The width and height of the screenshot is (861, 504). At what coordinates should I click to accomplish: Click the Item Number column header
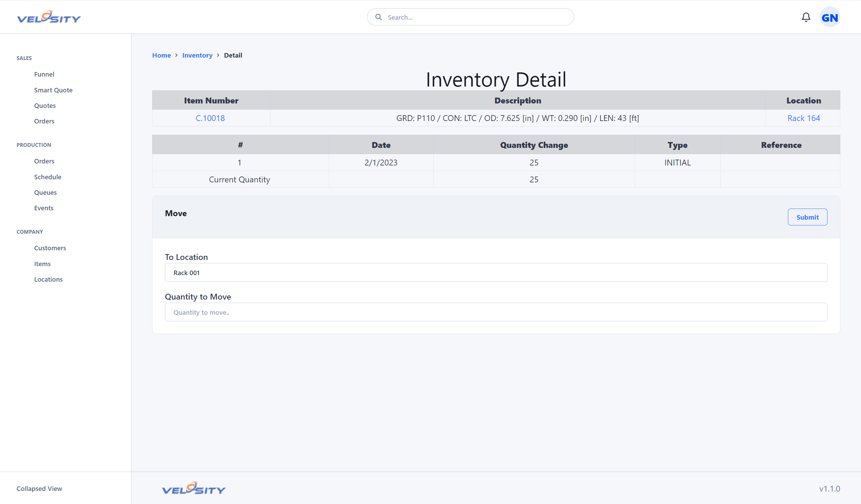(211, 100)
